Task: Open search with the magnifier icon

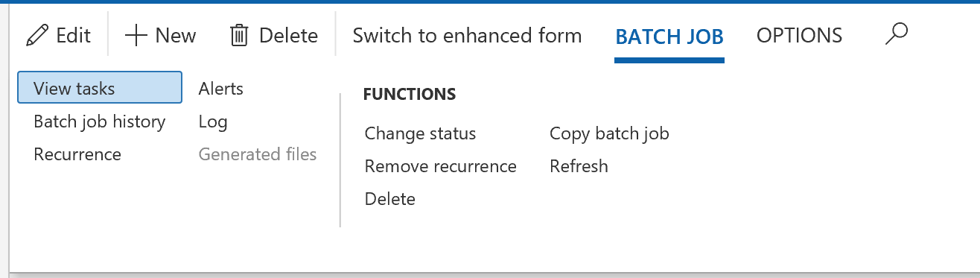Action: (897, 34)
